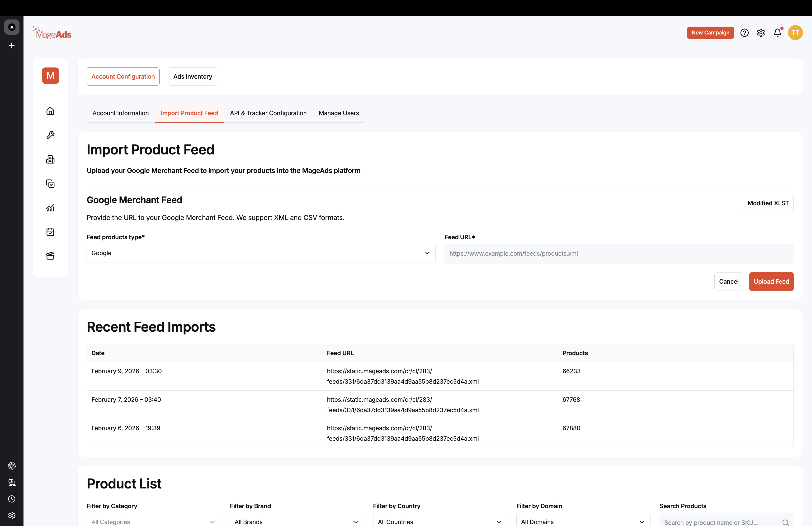Select the copy-check sidebar icon
This screenshot has height=526, width=812.
coord(50,184)
